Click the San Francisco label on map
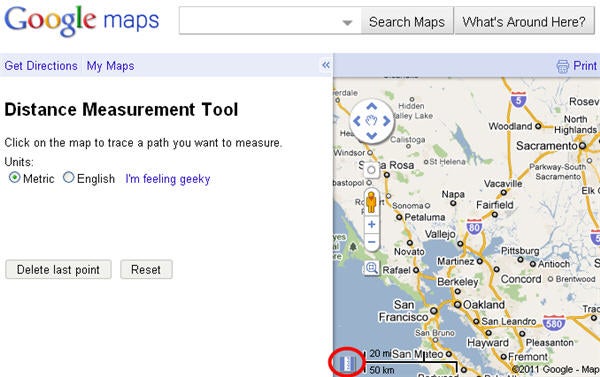600x377 pixels. [404, 311]
